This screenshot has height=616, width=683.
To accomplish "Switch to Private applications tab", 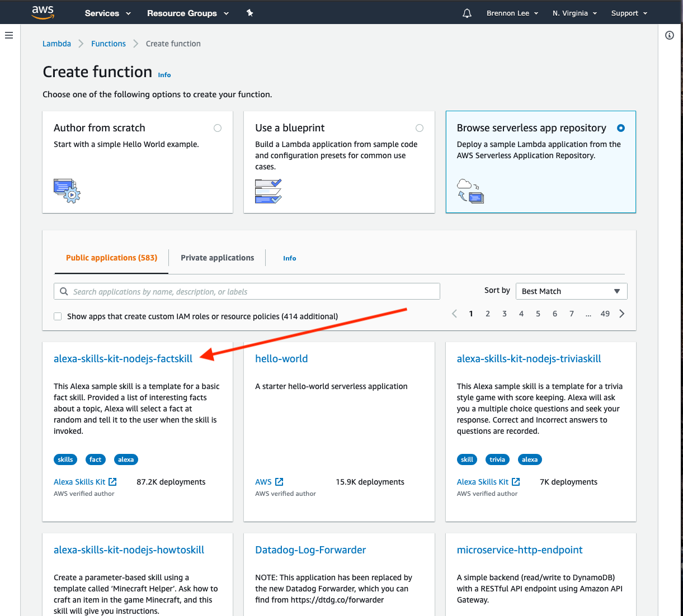I will click(217, 258).
